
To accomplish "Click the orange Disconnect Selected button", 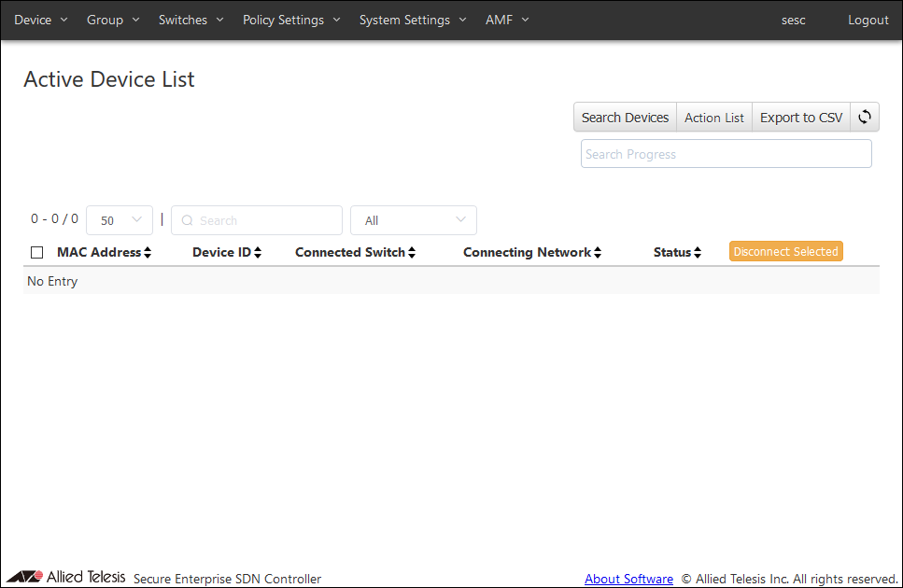I will tap(785, 252).
